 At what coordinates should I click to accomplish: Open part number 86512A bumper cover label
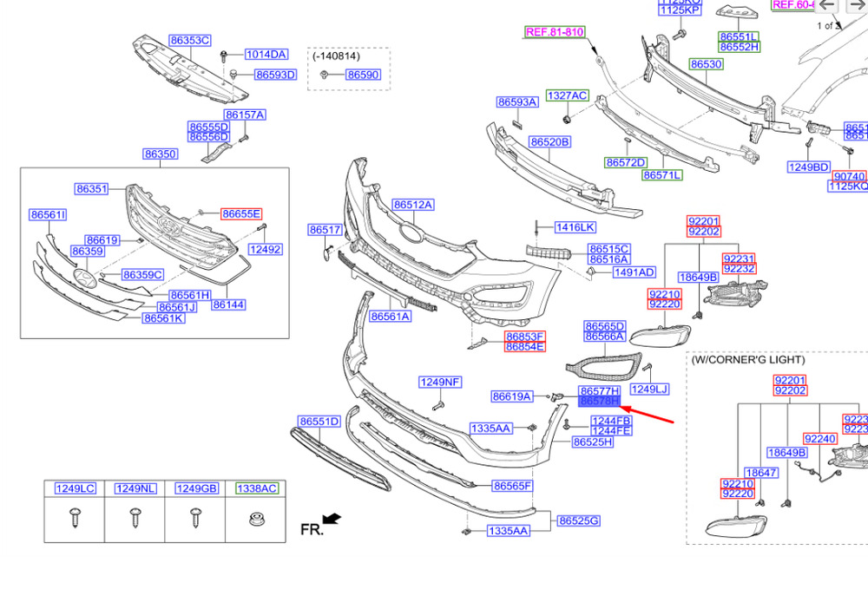pyautogui.click(x=413, y=205)
